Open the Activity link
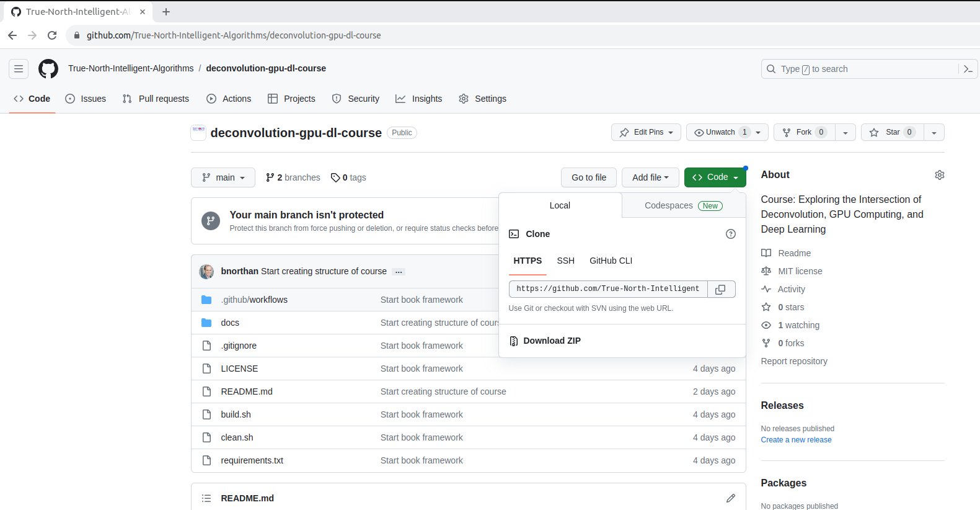This screenshot has width=980, height=510. coord(783,289)
